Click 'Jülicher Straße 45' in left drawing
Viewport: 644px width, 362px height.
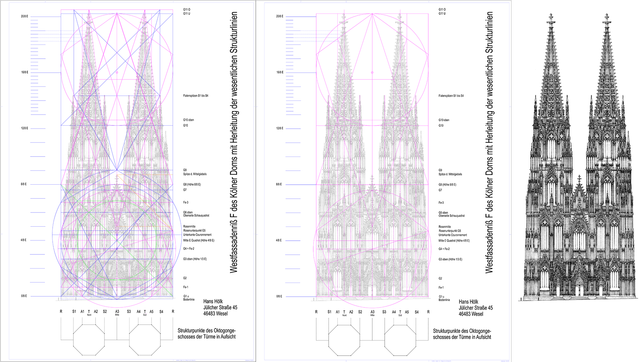click(x=220, y=307)
